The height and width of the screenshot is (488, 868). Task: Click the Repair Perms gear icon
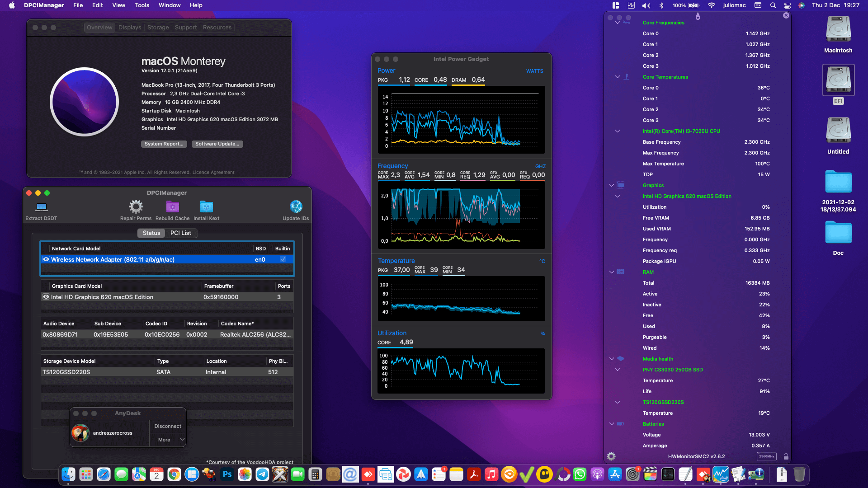(x=136, y=207)
